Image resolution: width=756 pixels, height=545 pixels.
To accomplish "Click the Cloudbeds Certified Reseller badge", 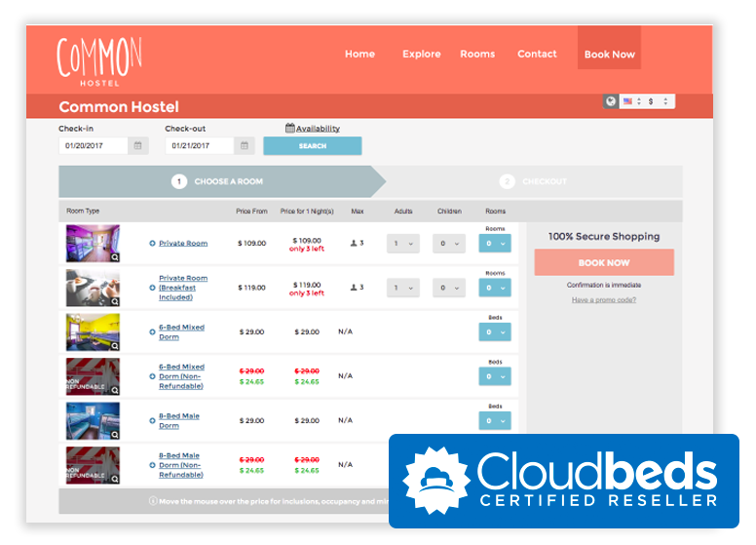I will pyautogui.click(x=564, y=481).
